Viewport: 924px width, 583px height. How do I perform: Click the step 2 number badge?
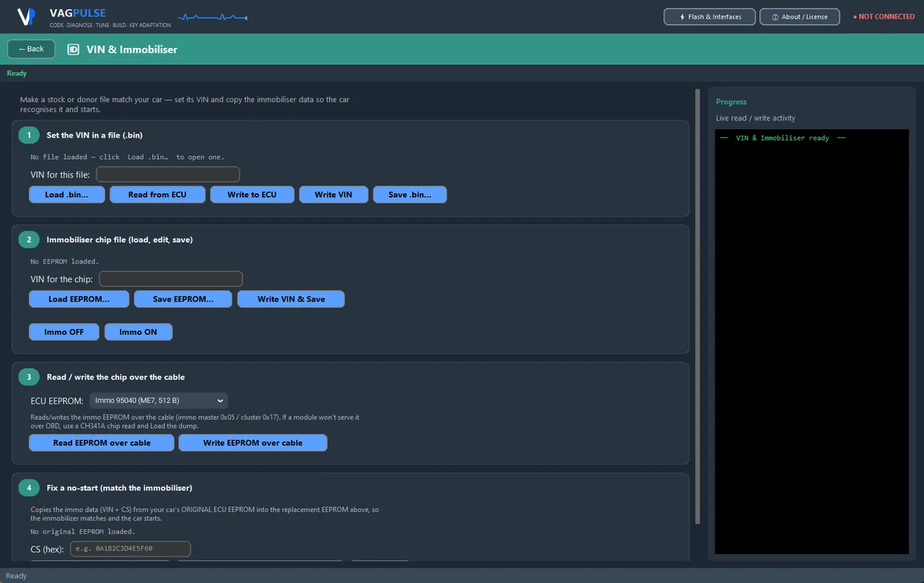[29, 239]
